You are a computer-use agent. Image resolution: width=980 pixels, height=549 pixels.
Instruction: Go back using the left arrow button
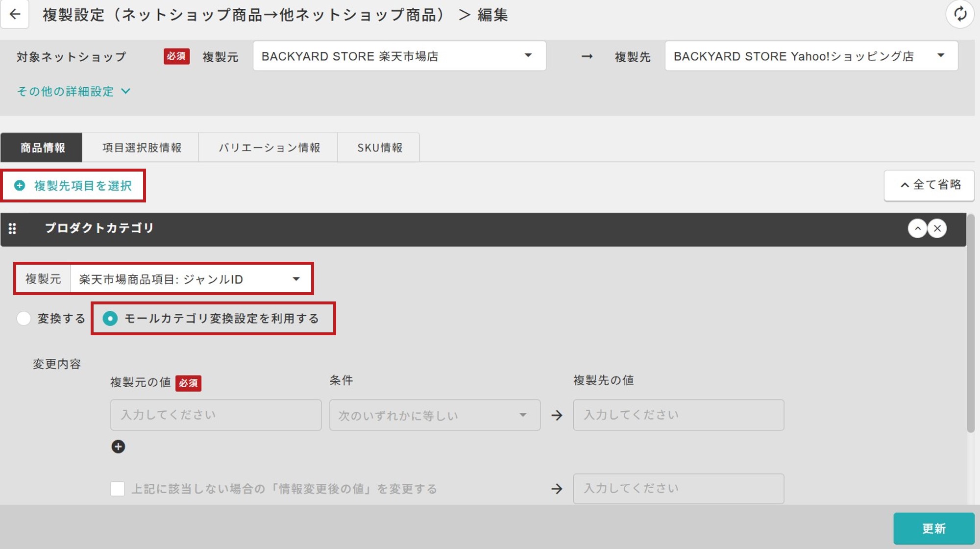click(x=15, y=14)
